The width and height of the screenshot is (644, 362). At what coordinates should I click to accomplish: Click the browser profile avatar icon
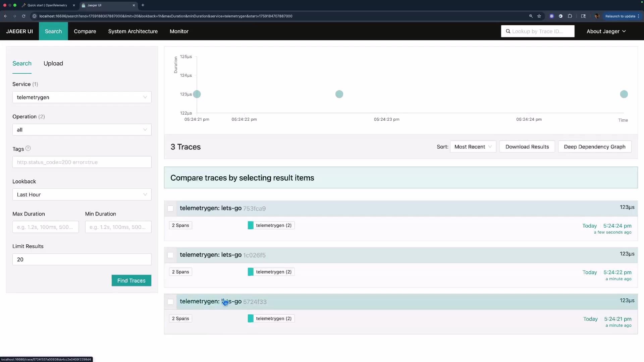(597, 16)
